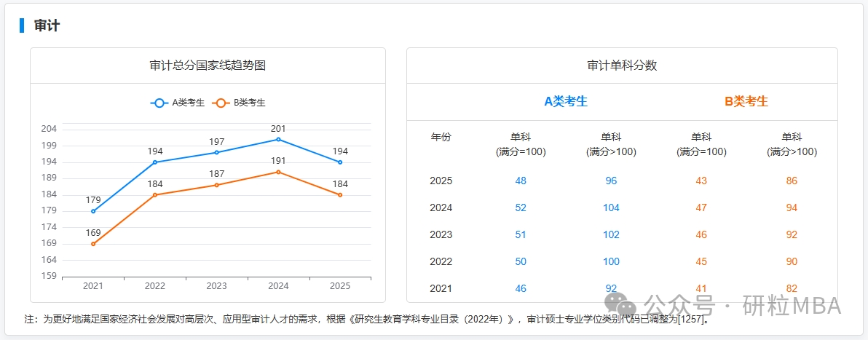868x340 pixels.
Task: Click the 2023 row B类 score 46
Action: 701,234
